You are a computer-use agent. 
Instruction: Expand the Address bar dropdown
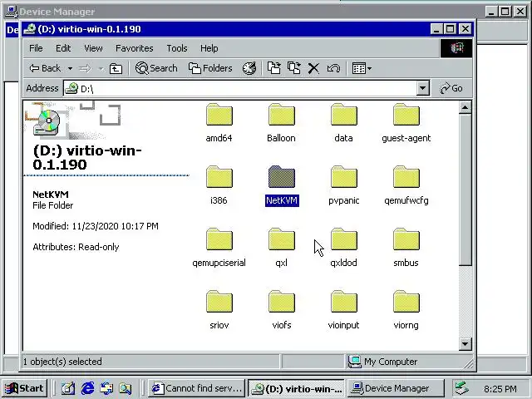(x=422, y=89)
